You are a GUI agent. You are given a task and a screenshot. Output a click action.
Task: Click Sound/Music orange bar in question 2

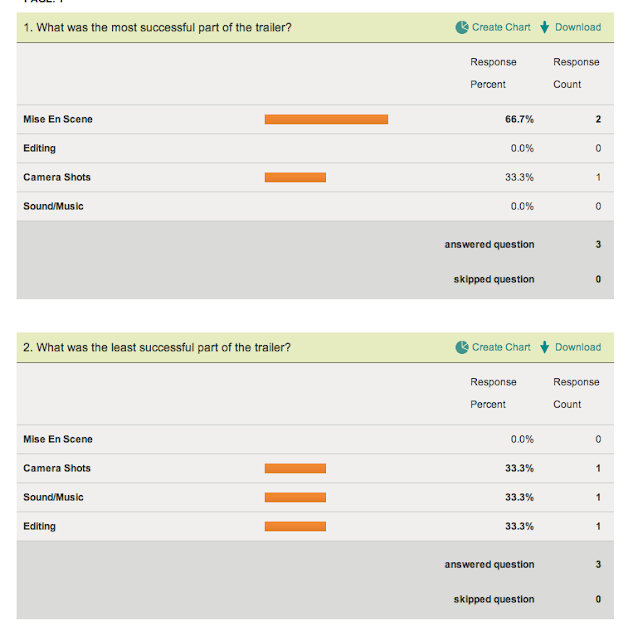[295, 497]
